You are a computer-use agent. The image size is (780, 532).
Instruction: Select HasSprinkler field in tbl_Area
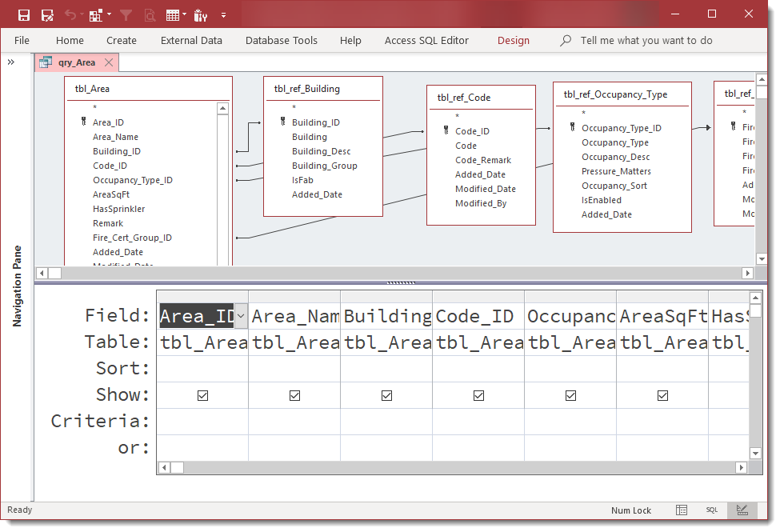click(119, 209)
